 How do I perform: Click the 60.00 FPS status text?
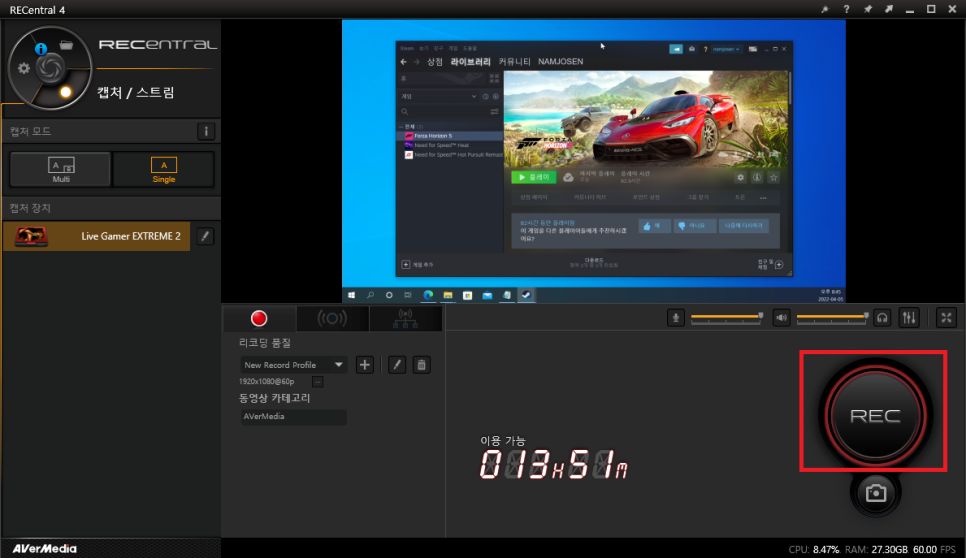point(934,549)
